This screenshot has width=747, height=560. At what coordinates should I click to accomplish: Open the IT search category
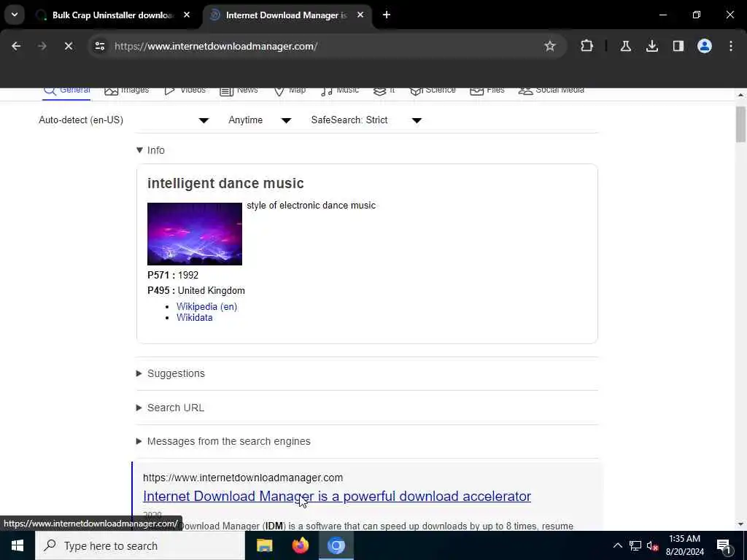tap(384, 90)
